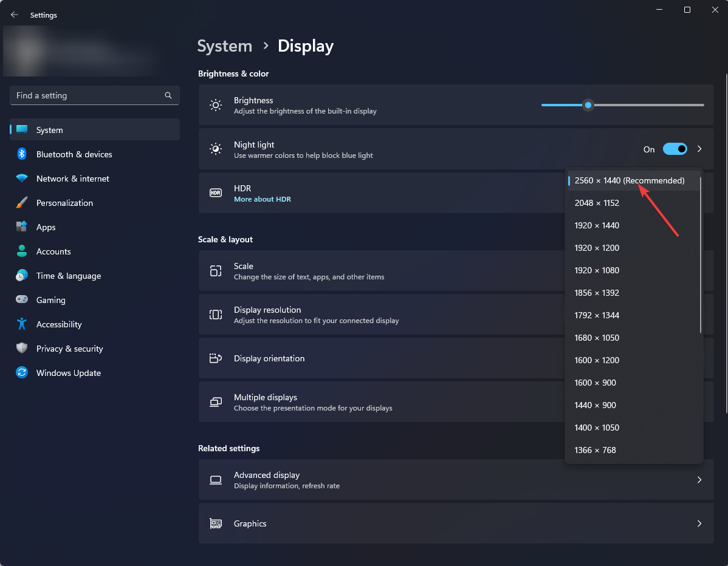
Task: Click the Display resolution icon
Action: tap(216, 315)
